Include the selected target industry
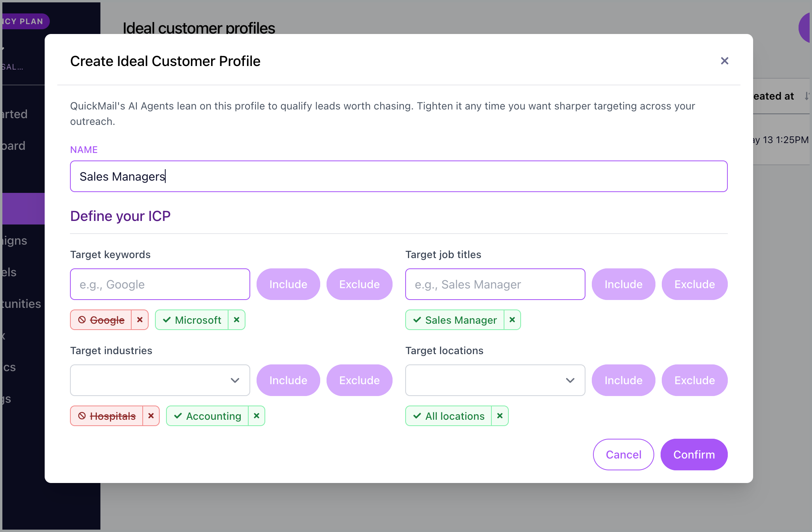The image size is (812, 532). 288,380
